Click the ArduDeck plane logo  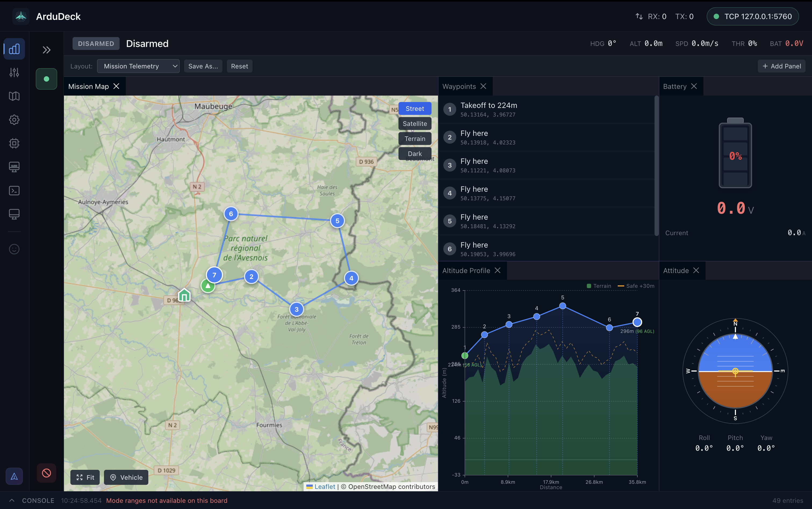tap(21, 16)
